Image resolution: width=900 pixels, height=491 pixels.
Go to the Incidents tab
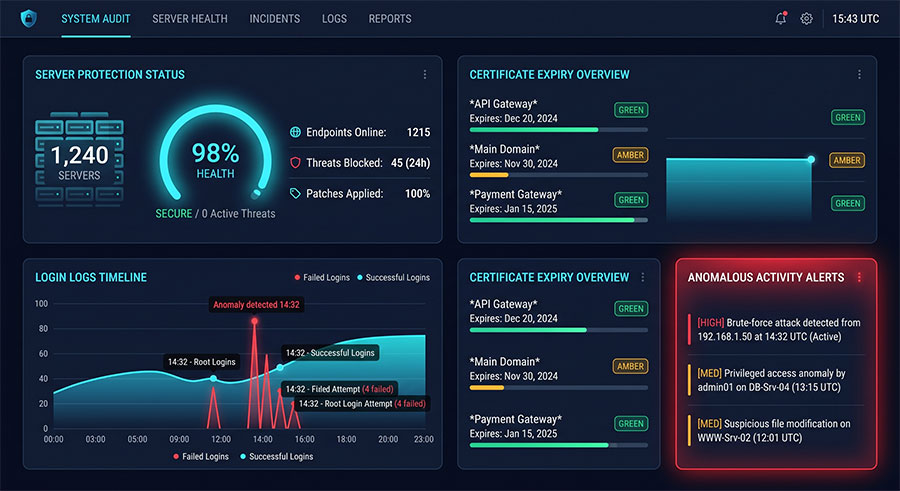(x=274, y=19)
